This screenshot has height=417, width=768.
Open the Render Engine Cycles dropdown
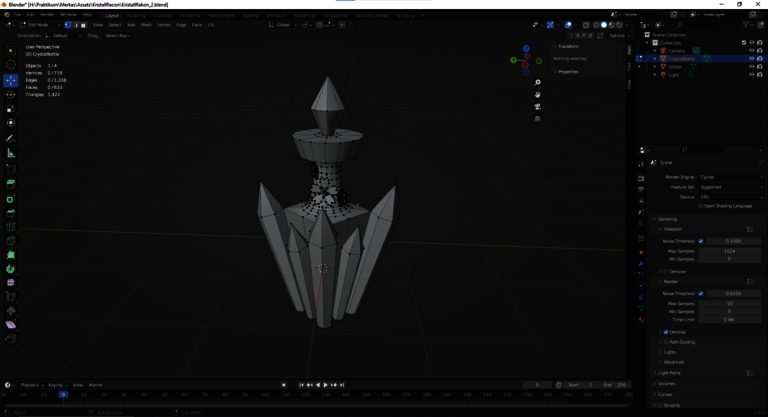pyautogui.click(x=731, y=177)
